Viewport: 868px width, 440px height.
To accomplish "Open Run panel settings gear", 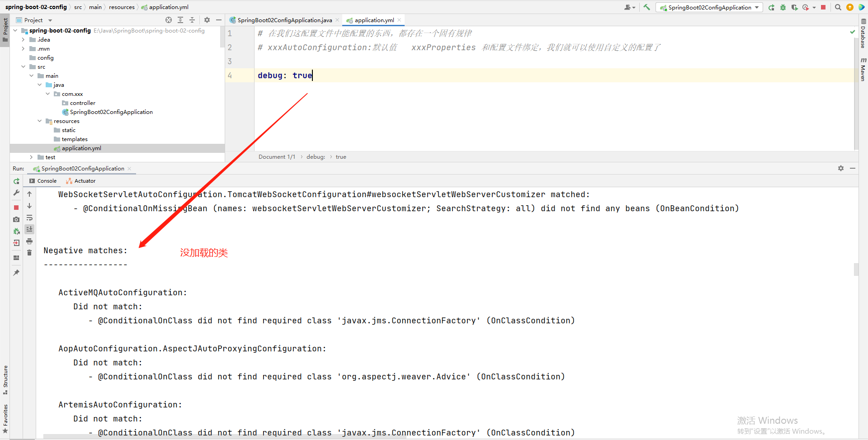I will click(841, 168).
